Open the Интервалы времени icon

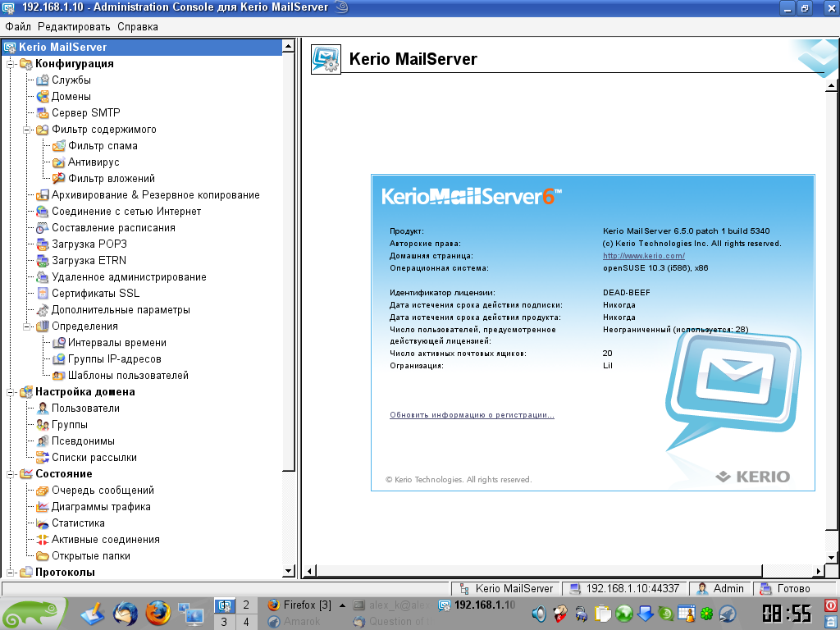(x=59, y=343)
